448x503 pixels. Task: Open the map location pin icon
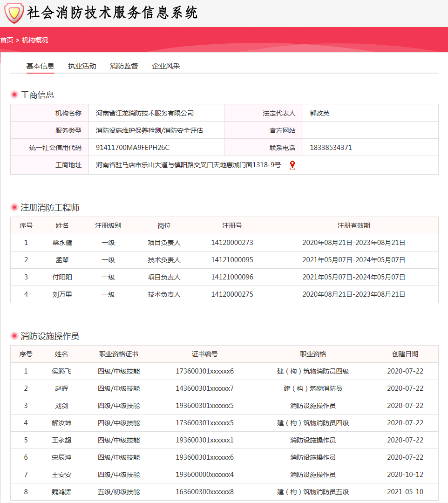tap(292, 165)
